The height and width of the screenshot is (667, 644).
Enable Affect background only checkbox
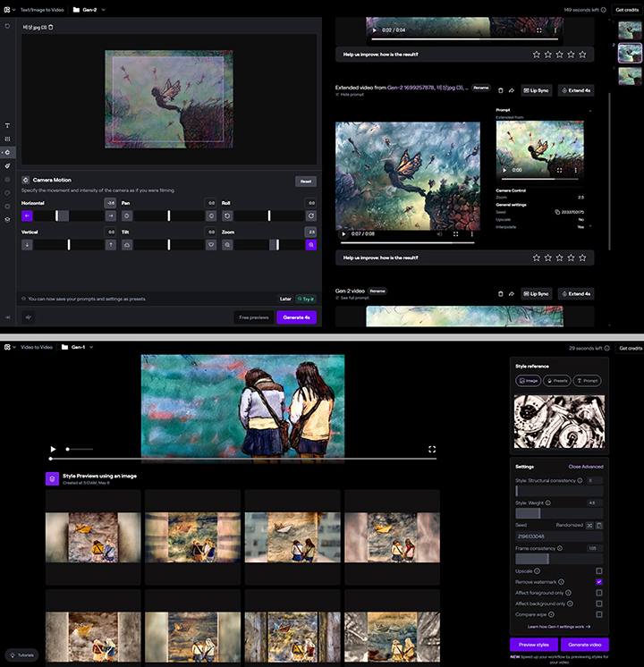pyautogui.click(x=599, y=604)
